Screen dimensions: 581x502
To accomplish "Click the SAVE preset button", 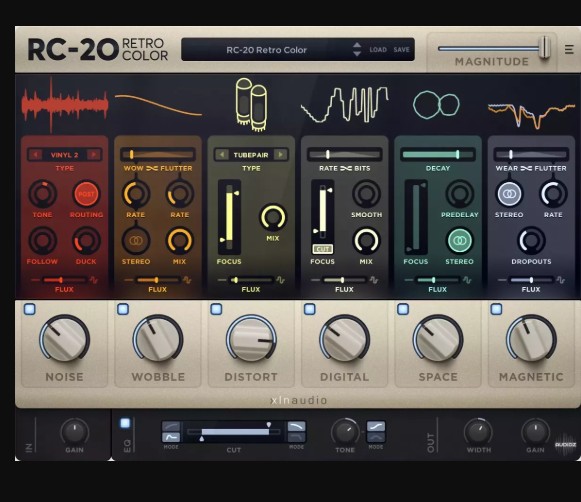I will click(402, 50).
